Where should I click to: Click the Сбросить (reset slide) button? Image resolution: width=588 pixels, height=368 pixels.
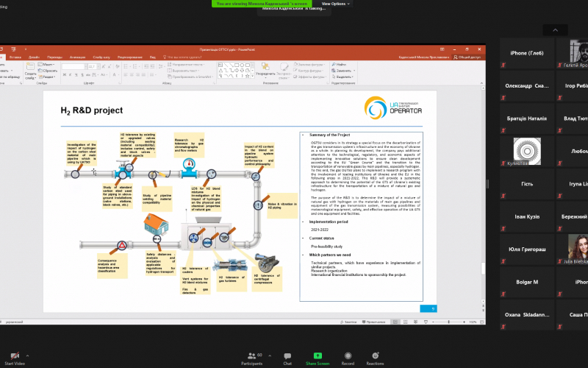click(x=48, y=71)
